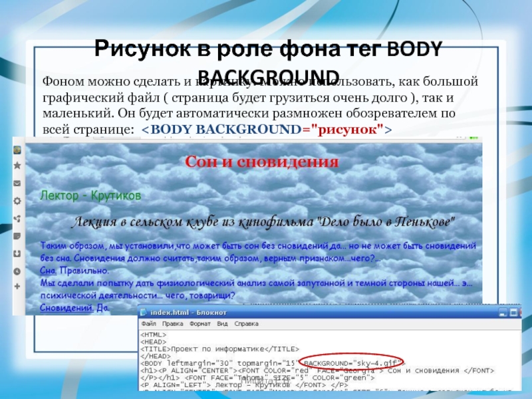The image size is (532, 399).
Task: Open the mail envelope icon in sidebar
Action: click(17, 184)
